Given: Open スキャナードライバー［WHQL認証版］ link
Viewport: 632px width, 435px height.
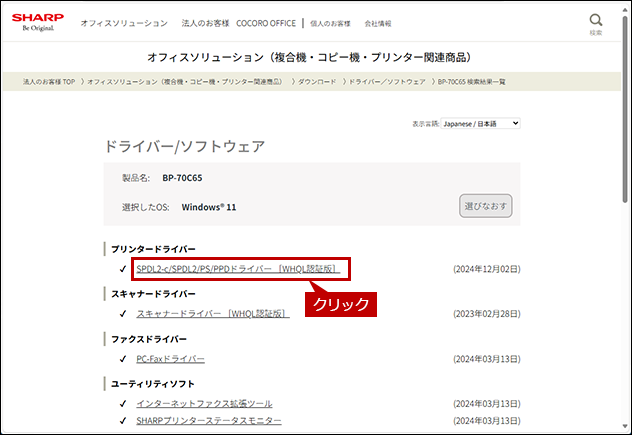Looking at the screenshot, I should (213, 314).
